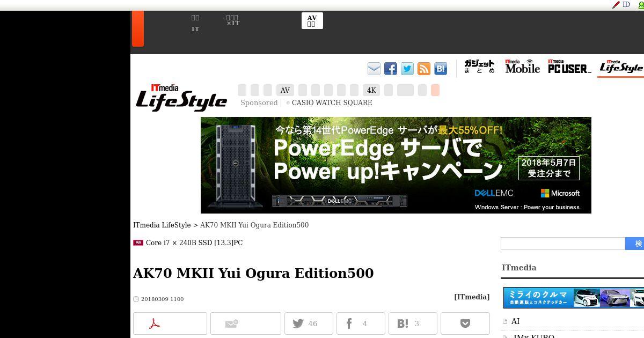Open the CASIO WATCH SQUARE sponsored link
The height and width of the screenshot is (338, 644).
pos(332,103)
